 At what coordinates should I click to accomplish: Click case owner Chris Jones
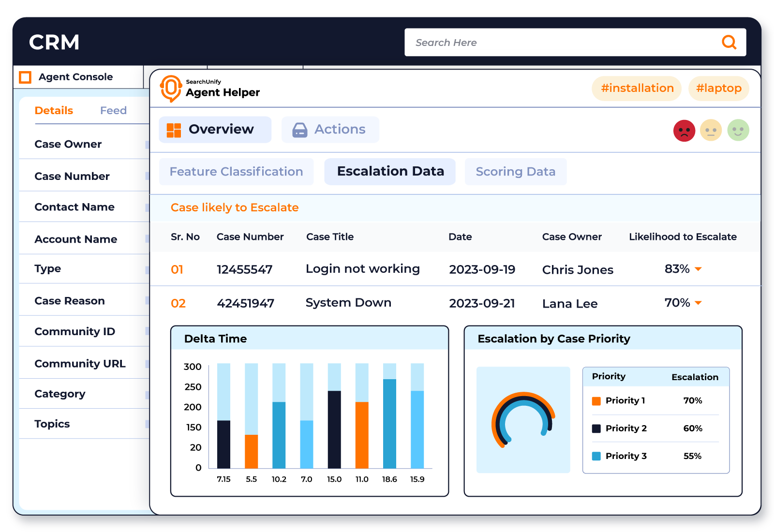coord(578,270)
